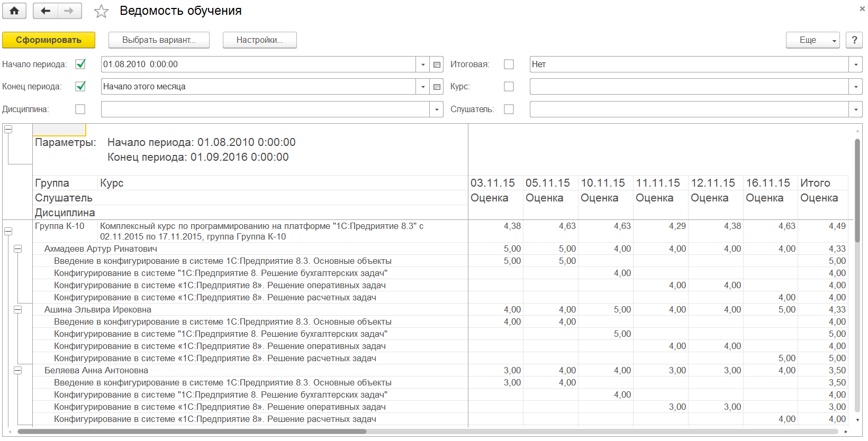Click the horizontal scrollbar of the report
Viewport: 868px width, 441px height.
click(x=192, y=431)
